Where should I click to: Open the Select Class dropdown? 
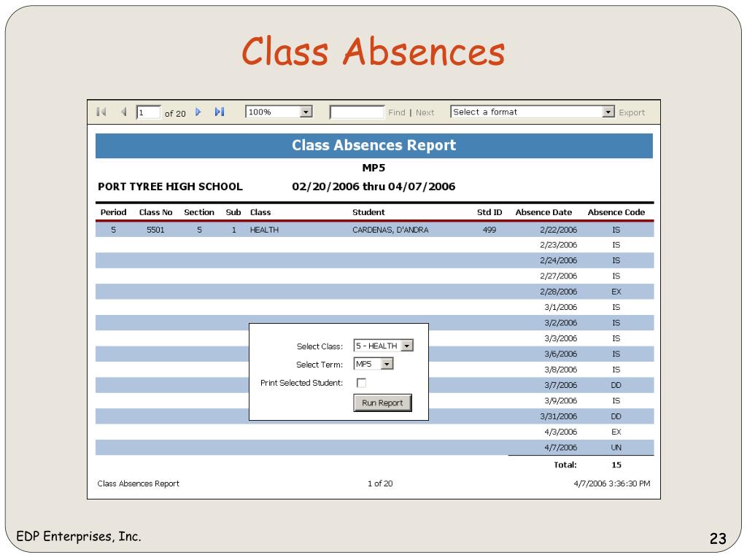384,346
